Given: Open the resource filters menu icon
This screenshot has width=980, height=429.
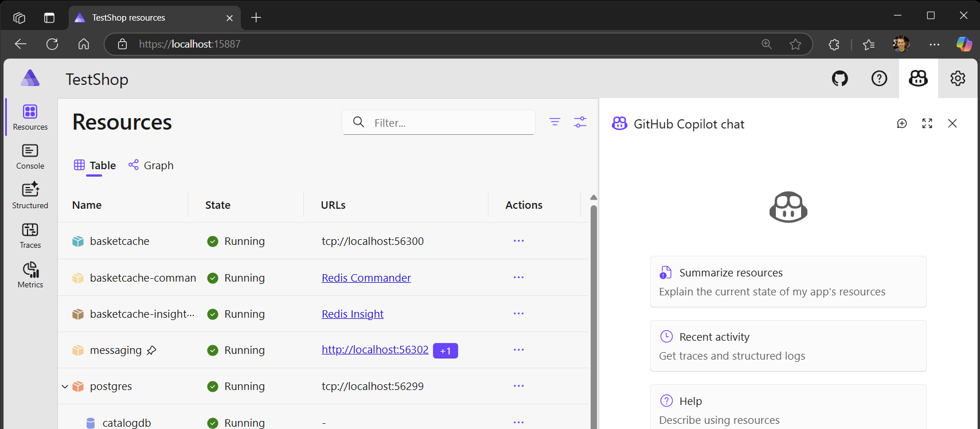Looking at the screenshot, I should coord(555,122).
